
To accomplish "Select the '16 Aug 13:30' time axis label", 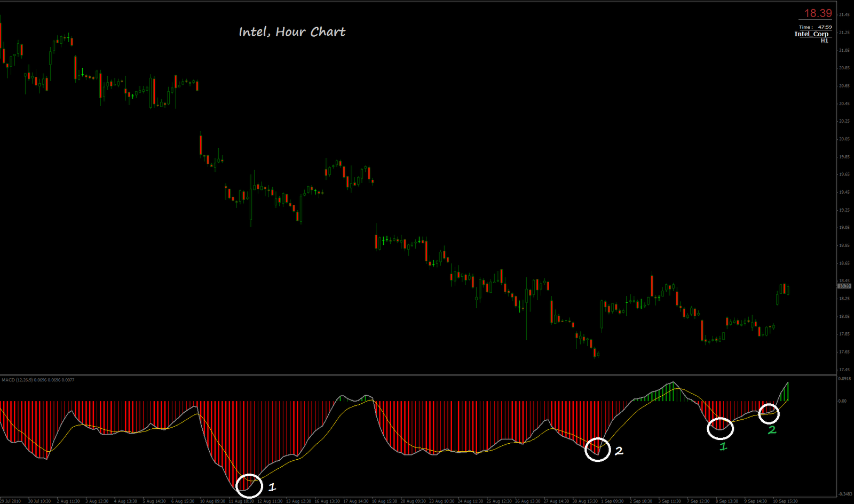I will coord(327,501).
